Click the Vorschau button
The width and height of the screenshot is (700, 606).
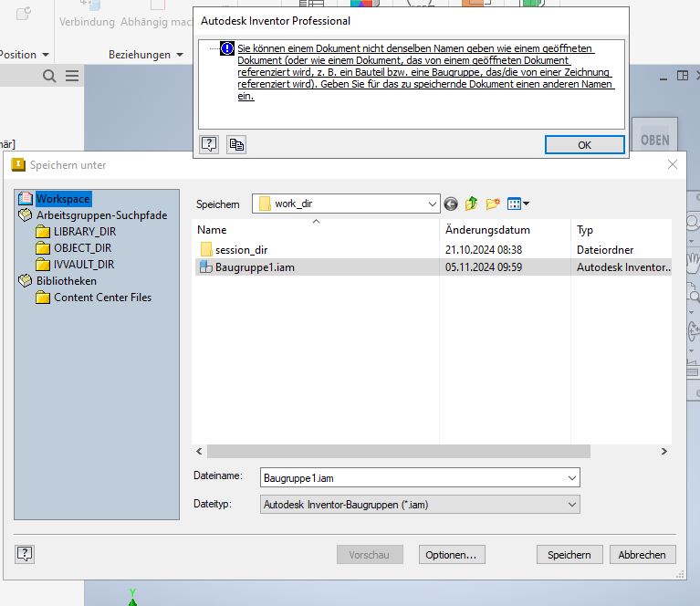[x=370, y=555]
